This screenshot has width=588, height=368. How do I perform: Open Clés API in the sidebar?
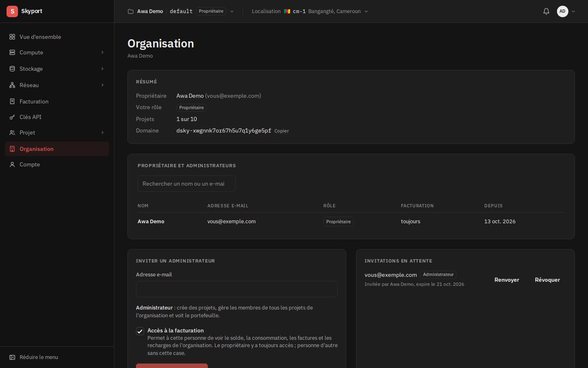[x=57, y=117]
